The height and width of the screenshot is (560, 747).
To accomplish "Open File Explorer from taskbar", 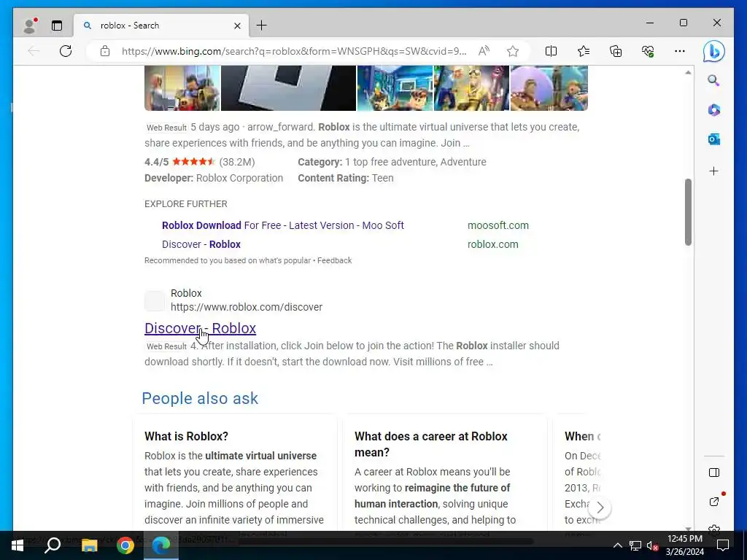I will tap(89, 545).
